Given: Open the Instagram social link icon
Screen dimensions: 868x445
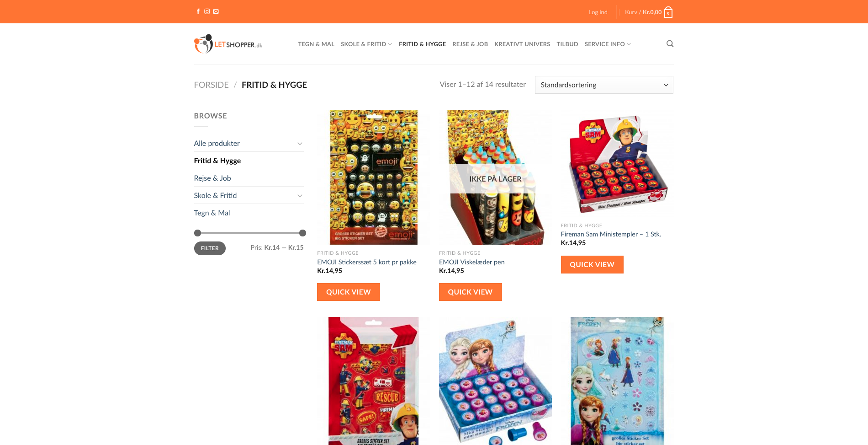Looking at the screenshot, I should coord(207,11).
